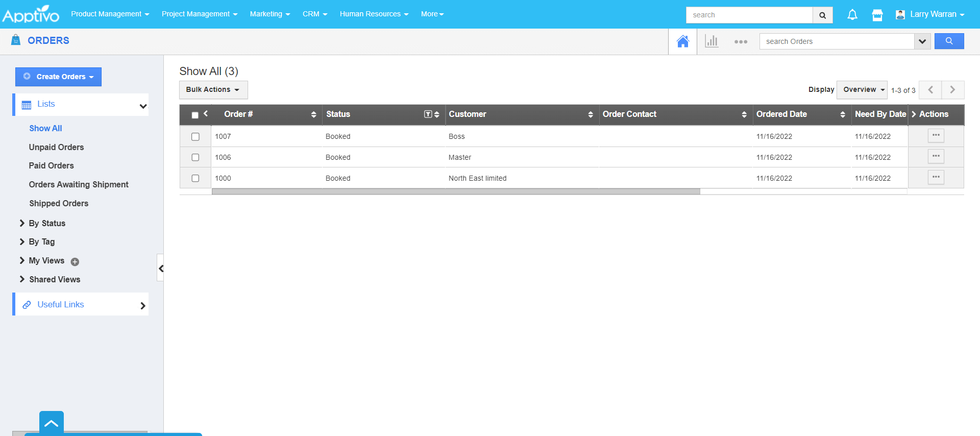Open the Human Resources menu

(x=374, y=14)
